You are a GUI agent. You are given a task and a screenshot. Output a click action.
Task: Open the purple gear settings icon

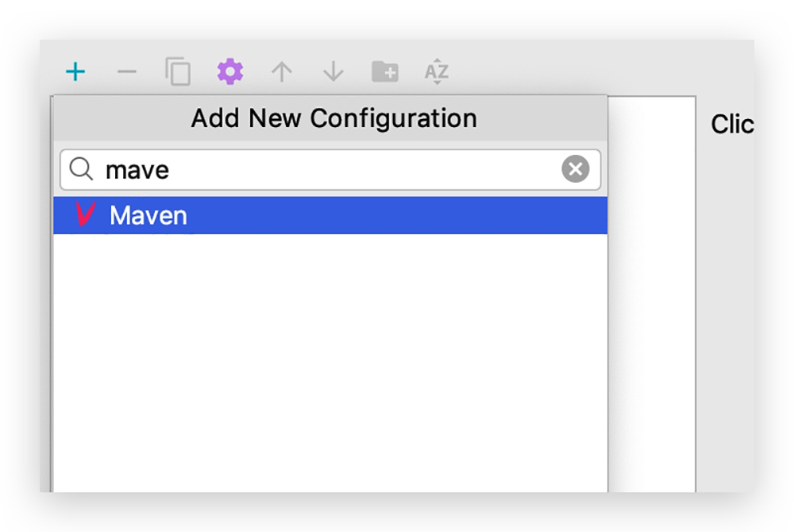(x=230, y=72)
